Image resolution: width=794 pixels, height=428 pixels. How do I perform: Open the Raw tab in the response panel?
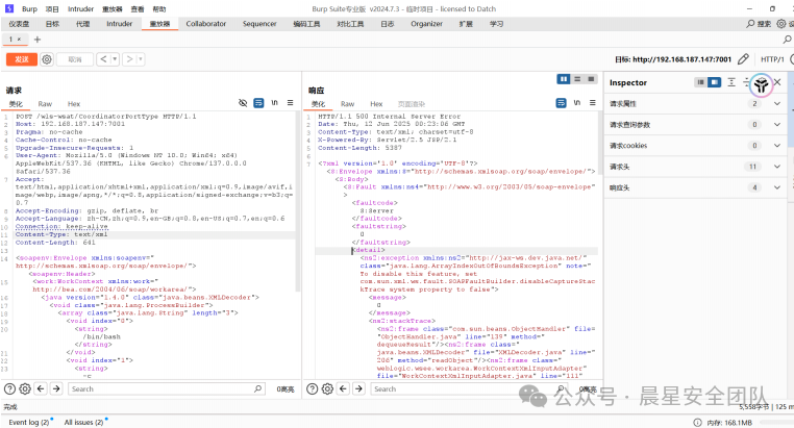point(347,103)
